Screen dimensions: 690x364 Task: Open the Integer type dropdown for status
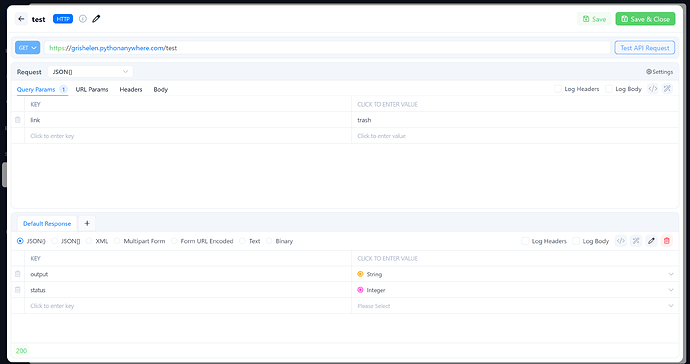515,290
